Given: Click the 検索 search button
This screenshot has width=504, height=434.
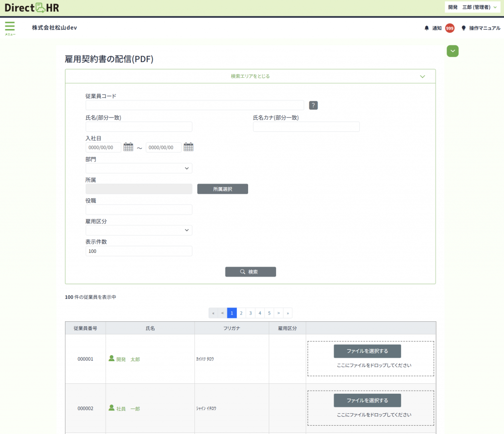Looking at the screenshot, I should coord(251,272).
